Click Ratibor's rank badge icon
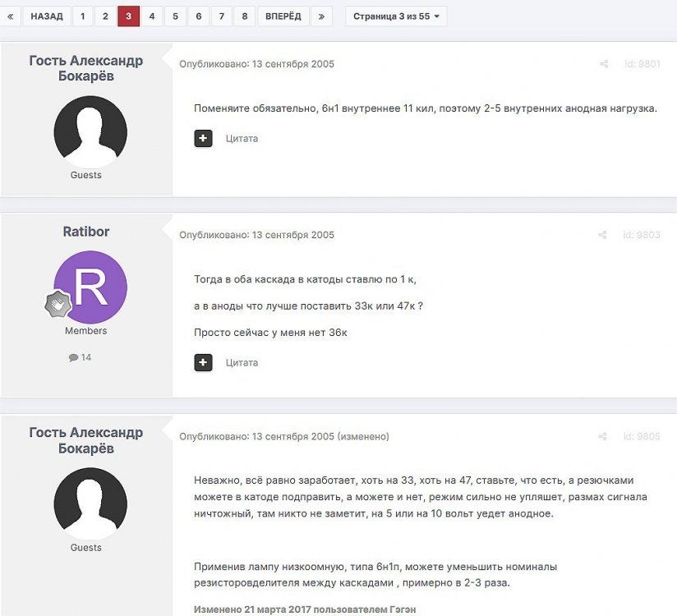 pos(58,304)
